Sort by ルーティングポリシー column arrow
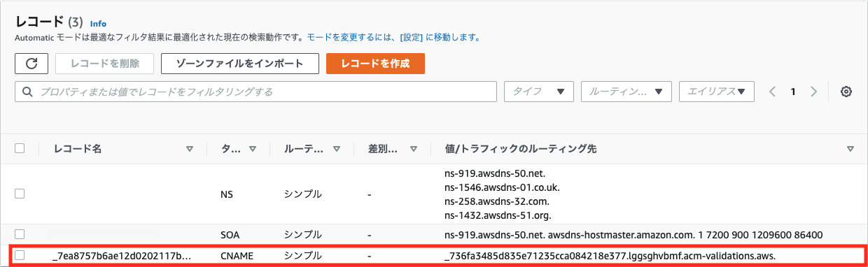Screen dimensions: 868x267 337,149
